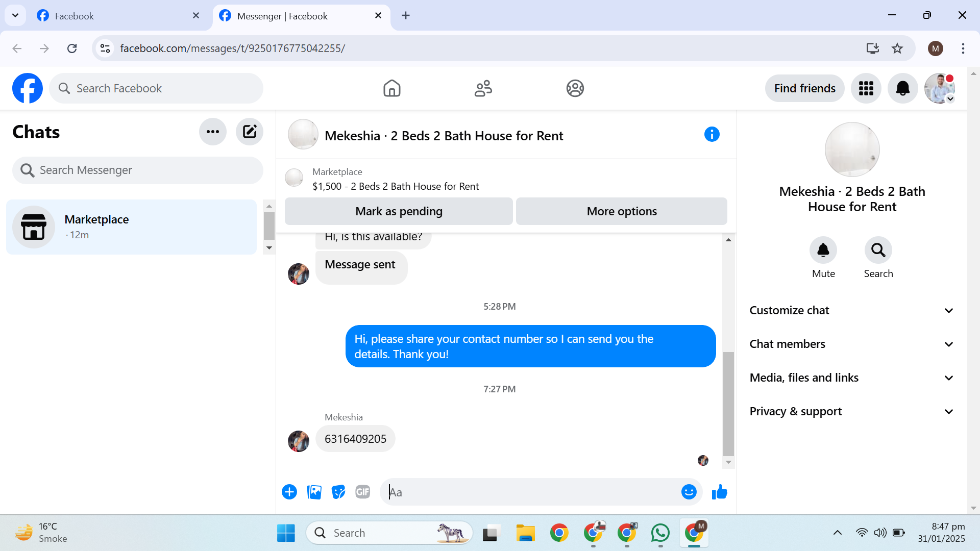Image resolution: width=980 pixels, height=551 pixels.
Task: Open the tab search dropdown arrow
Action: point(15,15)
